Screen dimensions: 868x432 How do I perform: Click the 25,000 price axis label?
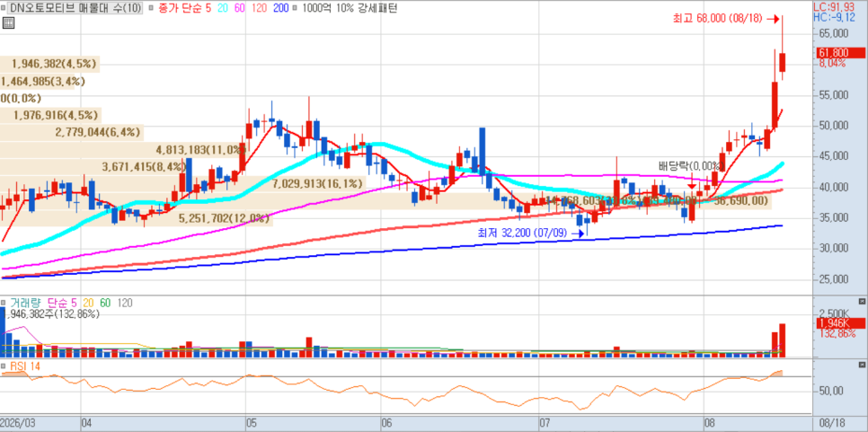[x=833, y=278]
